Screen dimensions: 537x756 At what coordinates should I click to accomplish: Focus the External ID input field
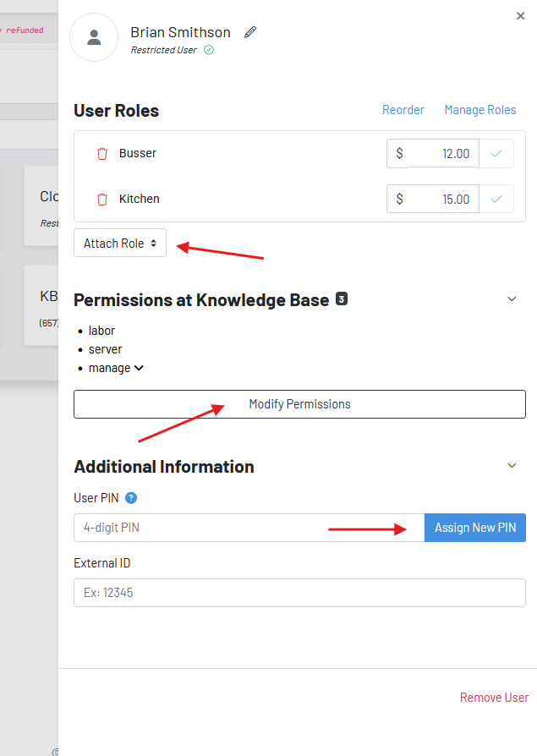point(299,593)
